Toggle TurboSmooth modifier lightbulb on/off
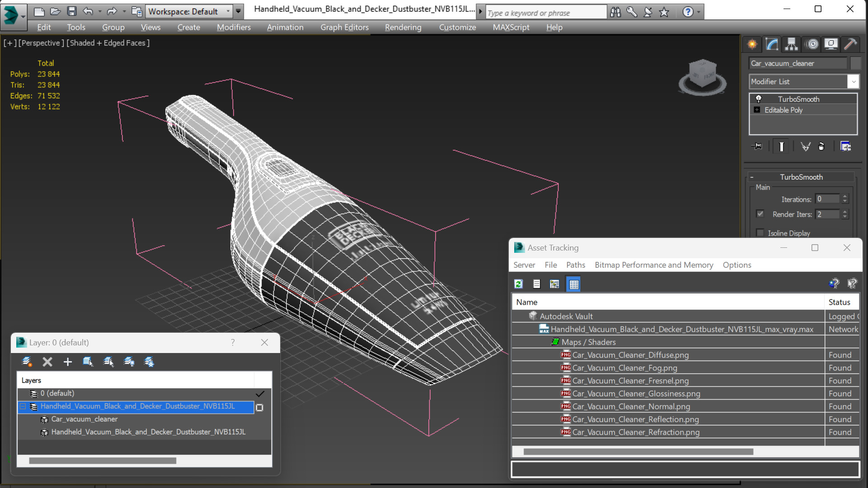 pyautogui.click(x=759, y=99)
